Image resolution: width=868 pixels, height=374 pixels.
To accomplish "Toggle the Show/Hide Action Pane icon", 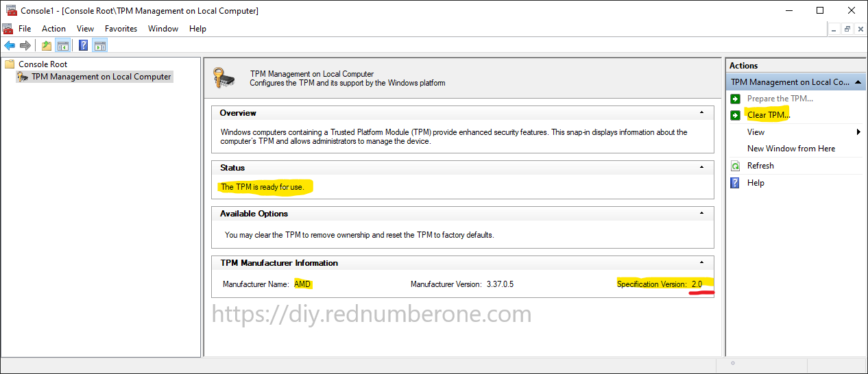I will [100, 46].
